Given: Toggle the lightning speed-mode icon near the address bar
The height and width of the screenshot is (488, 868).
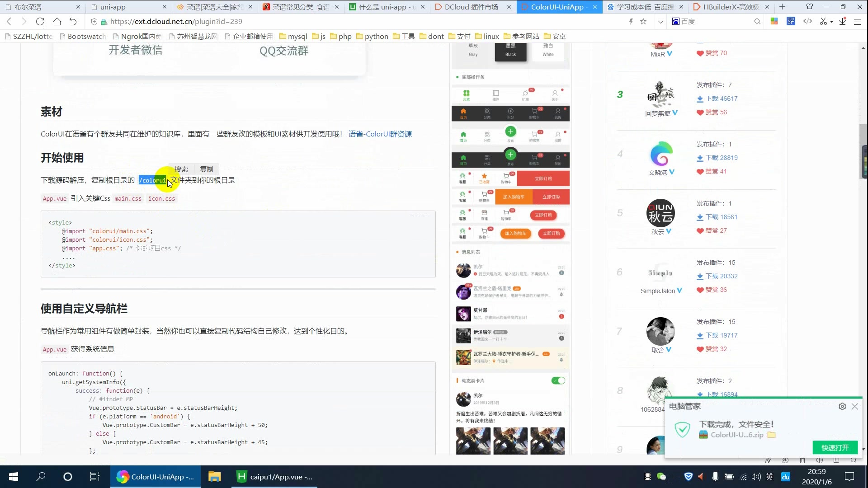Looking at the screenshot, I should [x=631, y=21].
